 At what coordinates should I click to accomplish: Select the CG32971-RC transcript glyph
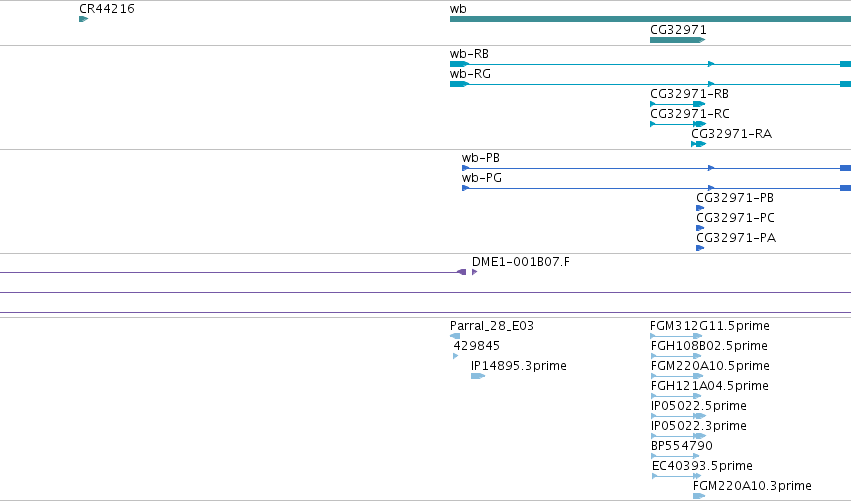pyautogui.click(x=678, y=124)
